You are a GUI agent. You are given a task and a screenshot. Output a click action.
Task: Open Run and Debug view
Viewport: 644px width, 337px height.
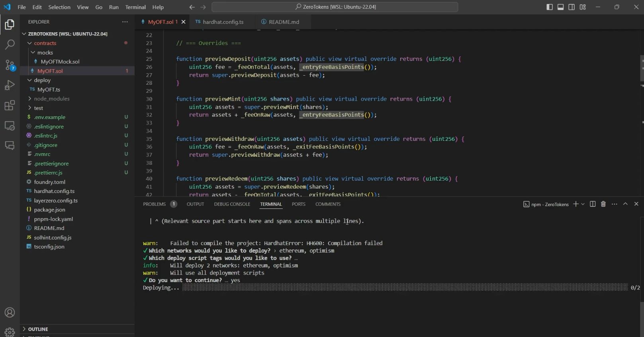click(10, 85)
